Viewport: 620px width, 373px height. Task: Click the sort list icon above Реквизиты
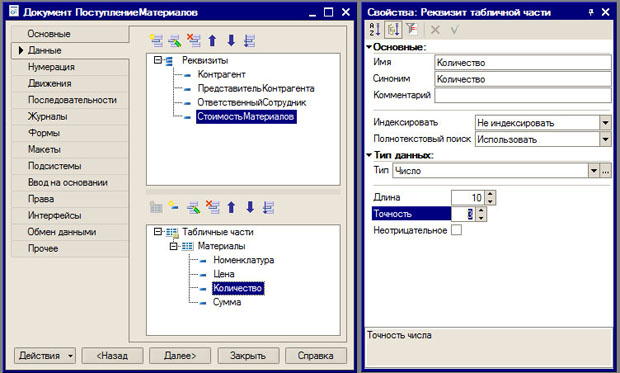250,40
